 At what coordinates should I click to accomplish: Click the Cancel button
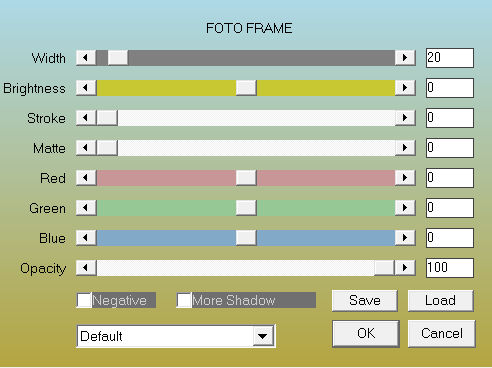coord(442,333)
